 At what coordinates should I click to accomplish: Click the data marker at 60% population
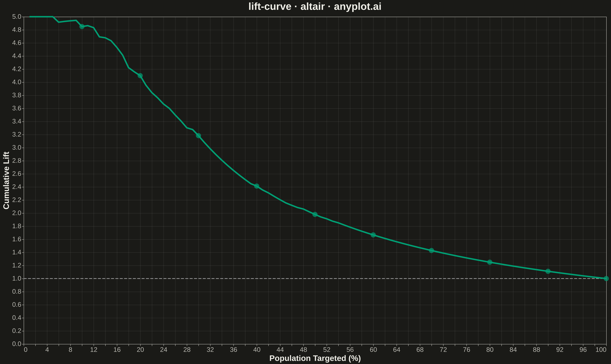[x=373, y=235]
